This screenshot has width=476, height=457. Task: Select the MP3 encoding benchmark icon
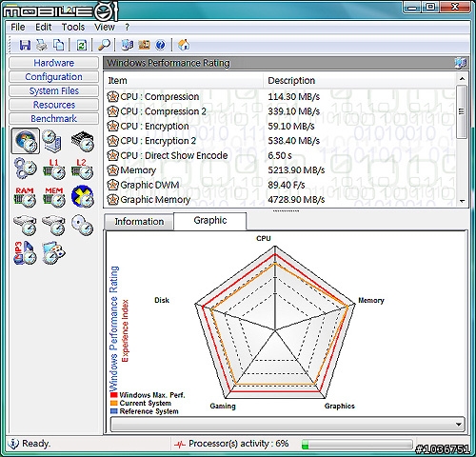coord(25,252)
